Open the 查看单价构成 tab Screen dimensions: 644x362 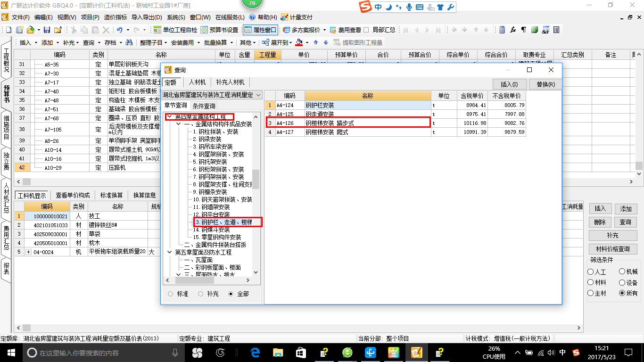(73, 195)
